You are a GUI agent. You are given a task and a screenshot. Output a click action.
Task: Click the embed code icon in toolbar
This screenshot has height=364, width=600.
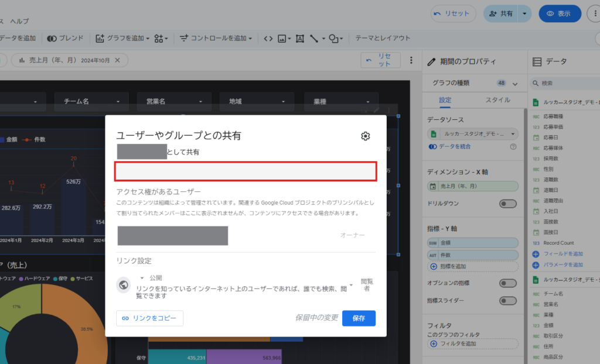(x=268, y=39)
